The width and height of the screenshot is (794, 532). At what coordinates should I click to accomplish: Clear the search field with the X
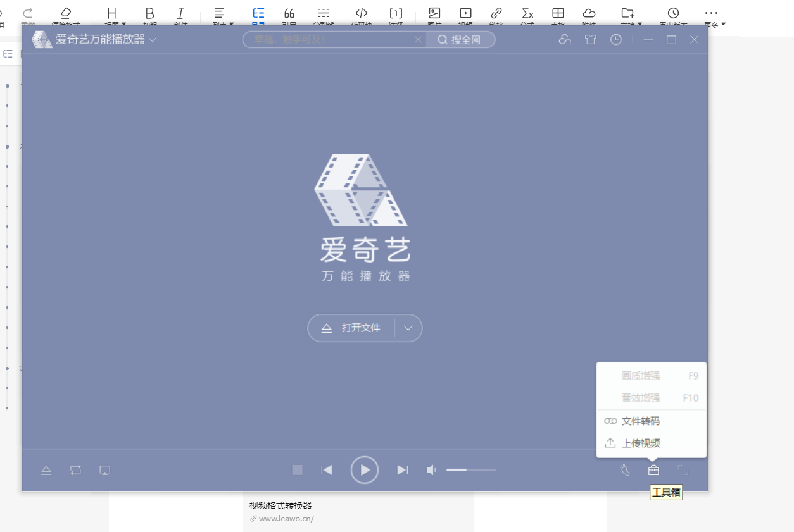[x=418, y=40]
